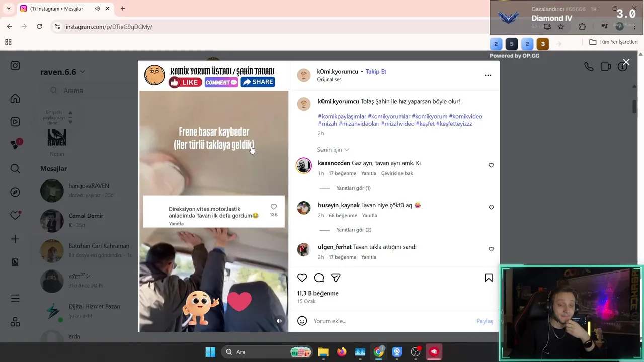Reply to kaaanozden via Yanıtla
The width and height of the screenshot is (644, 362).
point(369,173)
